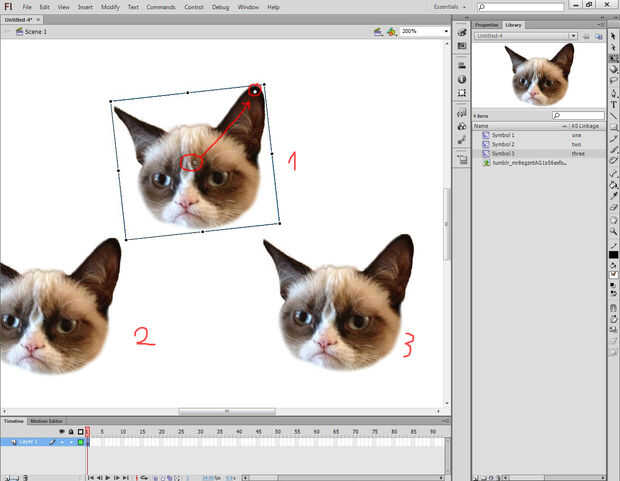This screenshot has width=620, height=481.
Task: Open the Commands menu
Action: (161, 7)
